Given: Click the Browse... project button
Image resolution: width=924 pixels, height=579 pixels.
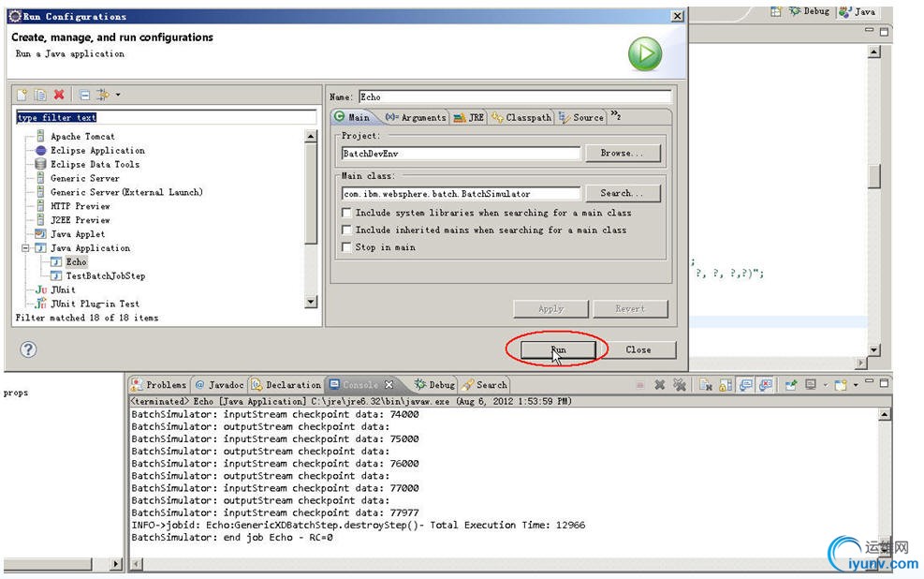Looking at the screenshot, I should point(623,154).
